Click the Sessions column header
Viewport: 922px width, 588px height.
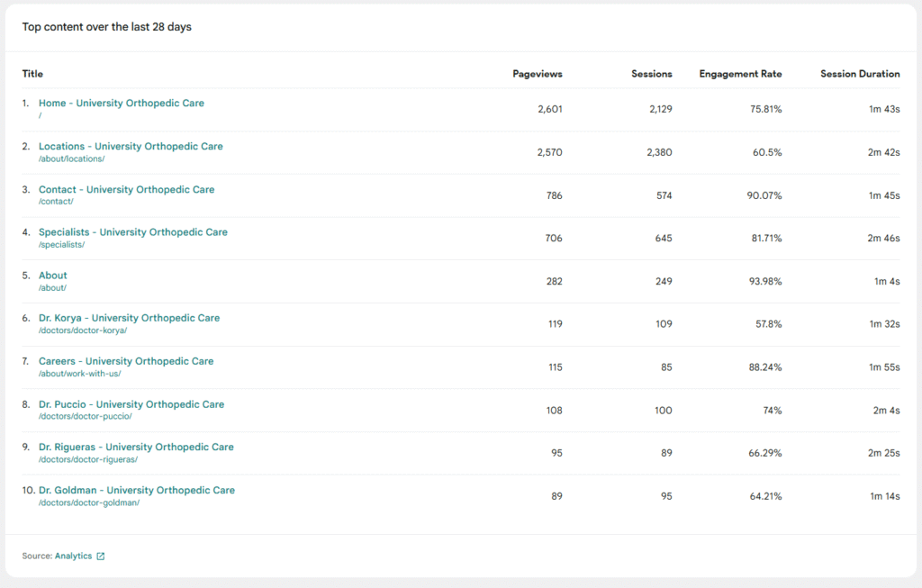coord(651,74)
